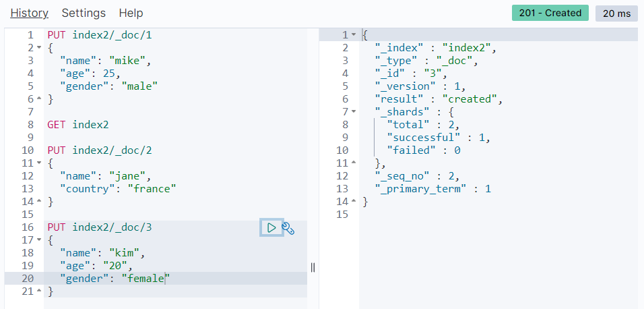This screenshot has width=644, height=309.
Task: Click the GET index2 request line
Action: [78, 125]
